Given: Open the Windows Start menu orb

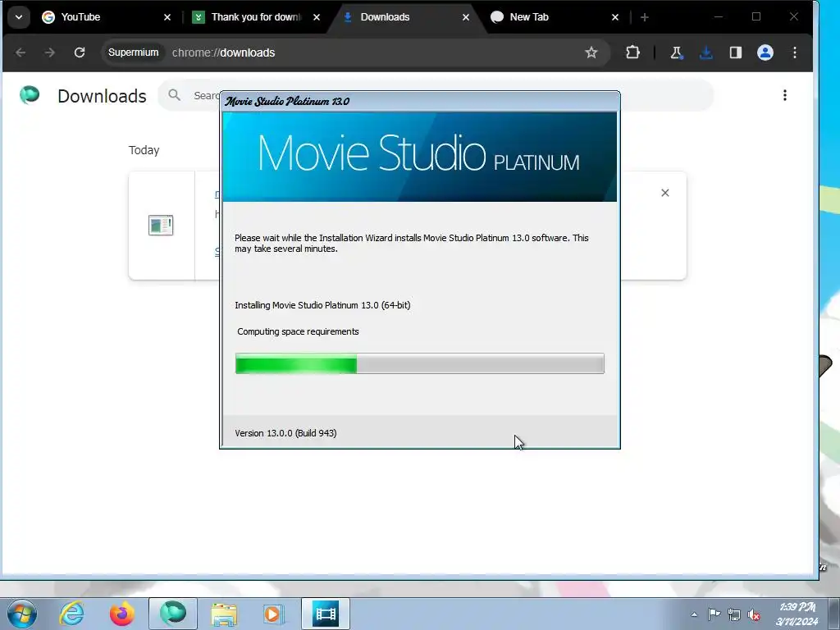Looking at the screenshot, I should pos(22,614).
